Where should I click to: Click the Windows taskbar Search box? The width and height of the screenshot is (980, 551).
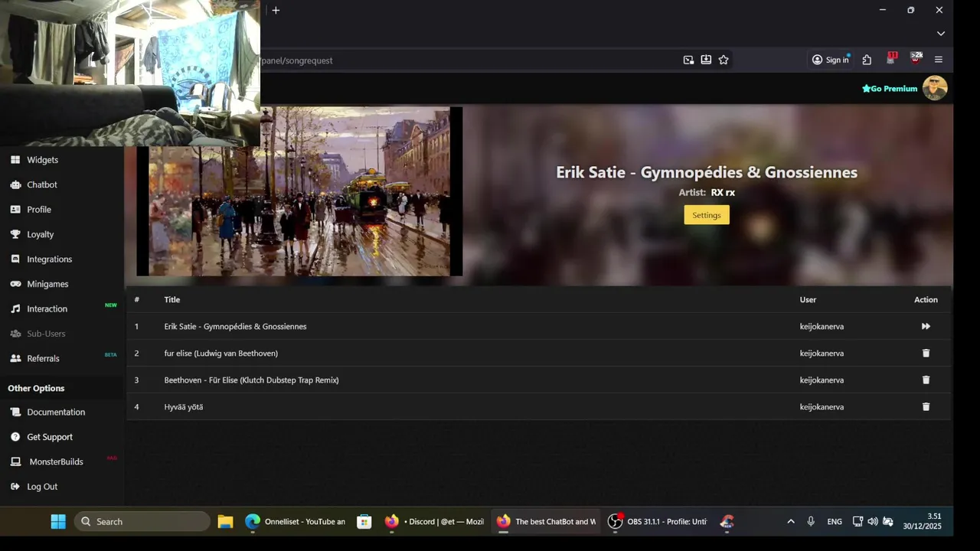(x=142, y=521)
